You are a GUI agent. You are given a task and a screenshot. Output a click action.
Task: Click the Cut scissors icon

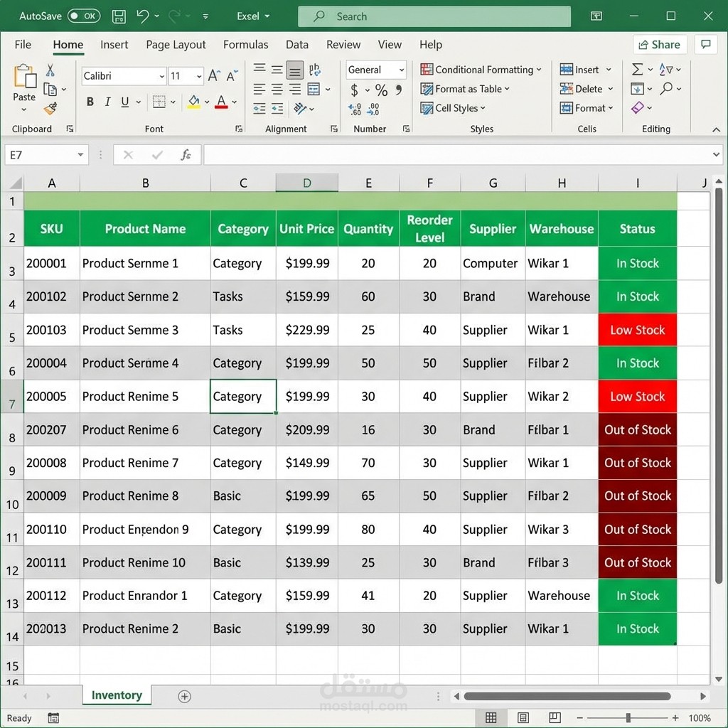pyautogui.click(x=50, y=70)
